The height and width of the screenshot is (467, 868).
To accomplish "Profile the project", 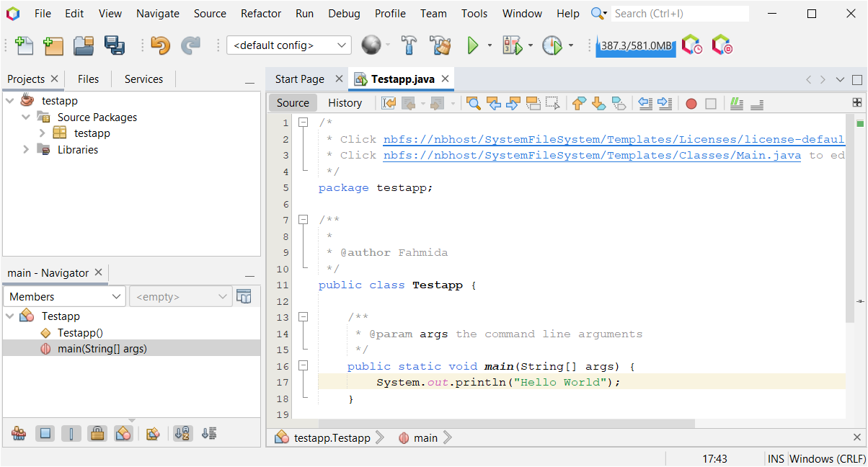I will pos(552,45).
